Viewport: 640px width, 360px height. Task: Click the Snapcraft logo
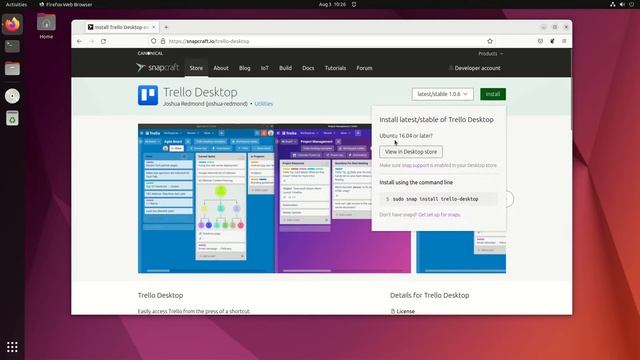tap(158, 67)
